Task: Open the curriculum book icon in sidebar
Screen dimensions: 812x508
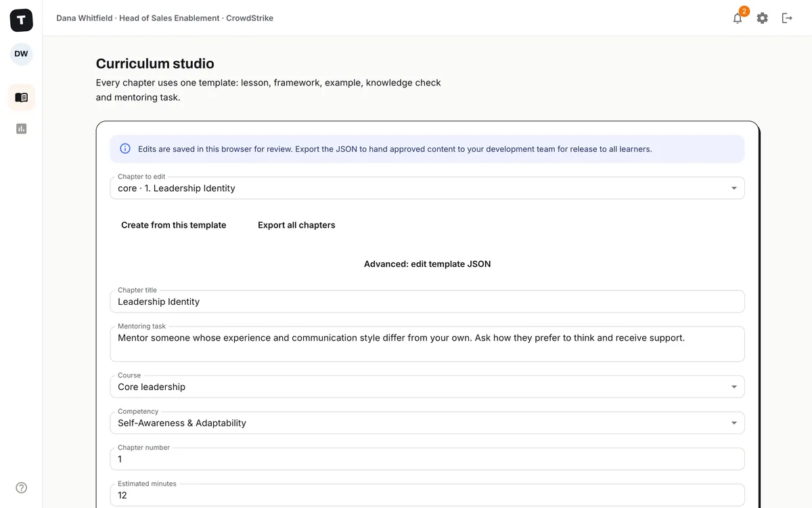Action: point(21,98)
